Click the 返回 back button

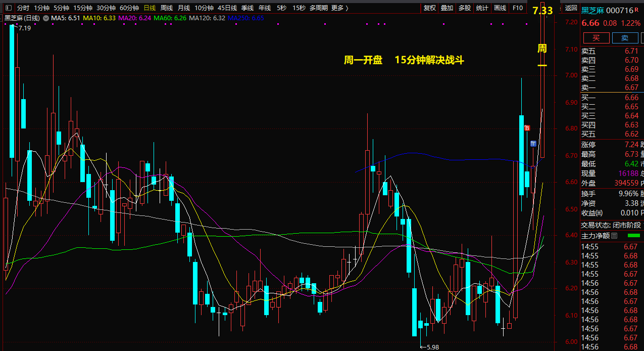[x=571, y=8]
